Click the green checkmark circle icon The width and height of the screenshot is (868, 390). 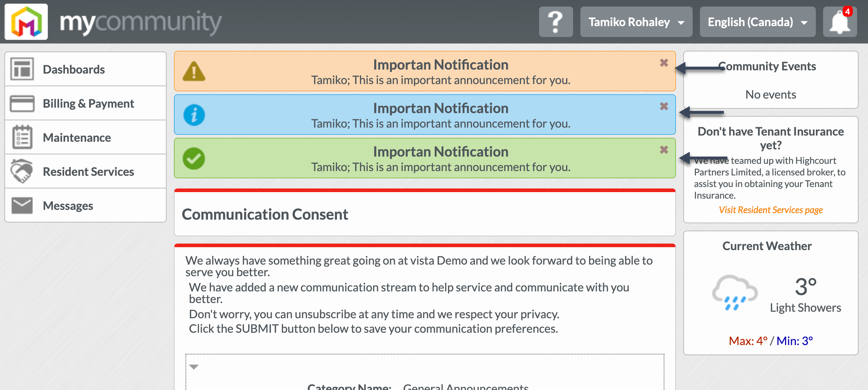coord(194,158)
